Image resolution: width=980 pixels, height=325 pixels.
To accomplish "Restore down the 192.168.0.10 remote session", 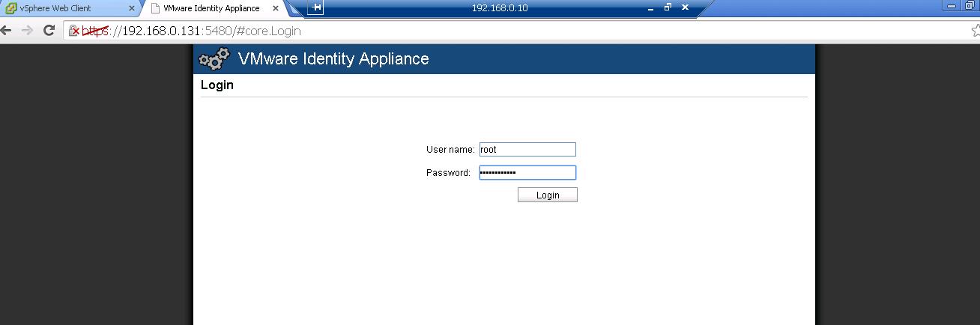I will [668, 7].
